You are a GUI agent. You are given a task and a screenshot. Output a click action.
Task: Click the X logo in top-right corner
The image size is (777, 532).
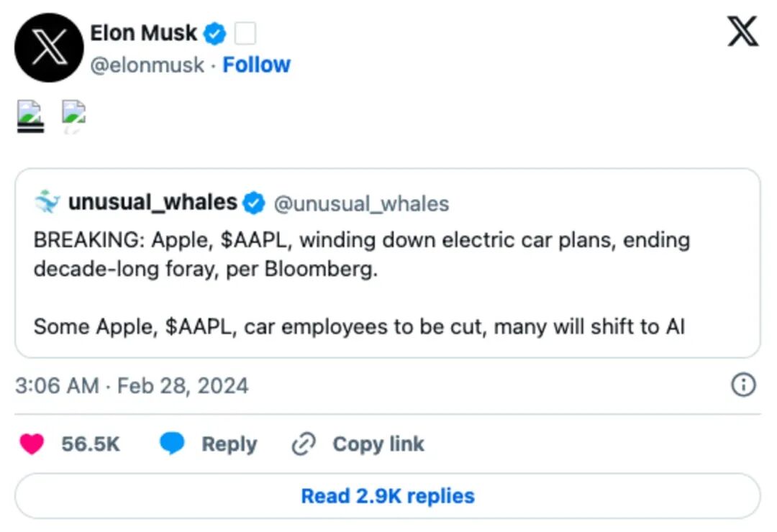[x=742, y=32]
